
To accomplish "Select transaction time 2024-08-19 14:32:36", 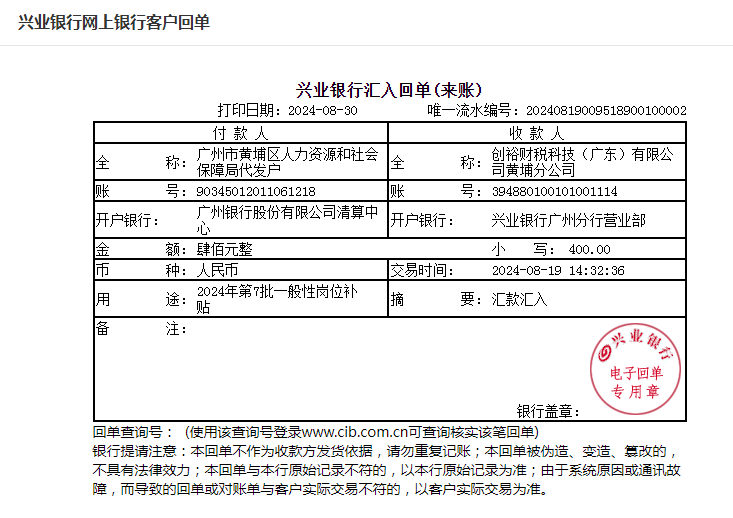I will [558, 271].
